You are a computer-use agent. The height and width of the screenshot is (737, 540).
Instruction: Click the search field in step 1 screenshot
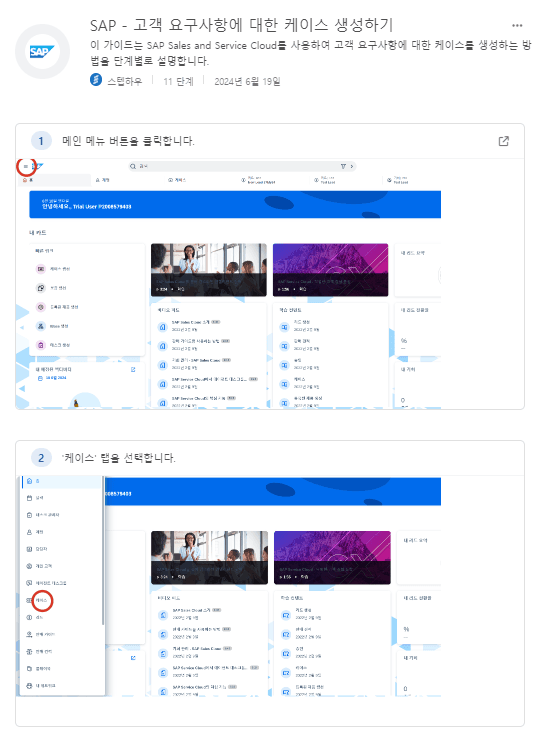coord(242,166)
